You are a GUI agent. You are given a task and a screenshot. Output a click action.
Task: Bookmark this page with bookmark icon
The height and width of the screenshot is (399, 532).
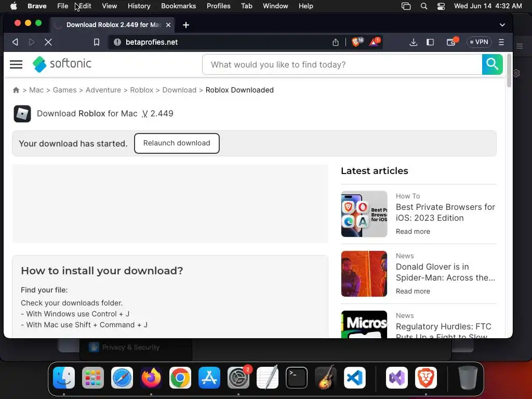click(96, 42)
